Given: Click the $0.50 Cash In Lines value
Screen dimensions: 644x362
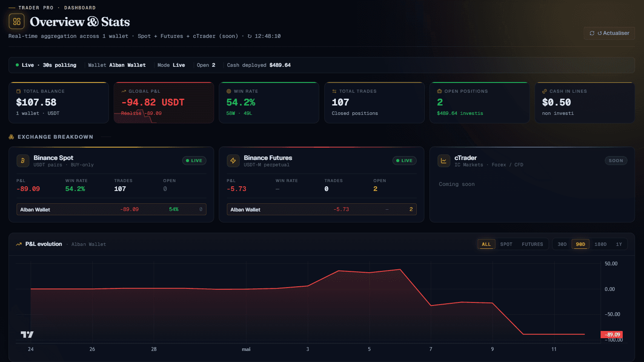Looking at the screenshot, I should point(557,103).
